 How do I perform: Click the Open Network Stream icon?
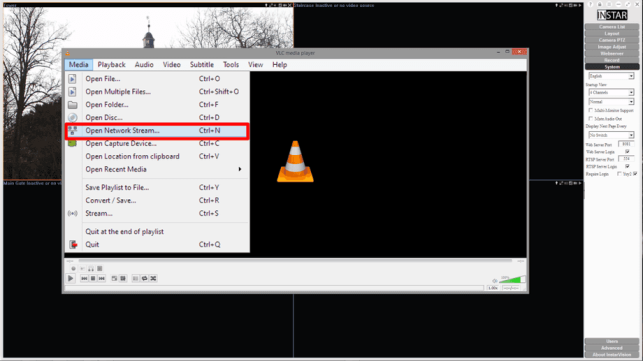(73, 130)
